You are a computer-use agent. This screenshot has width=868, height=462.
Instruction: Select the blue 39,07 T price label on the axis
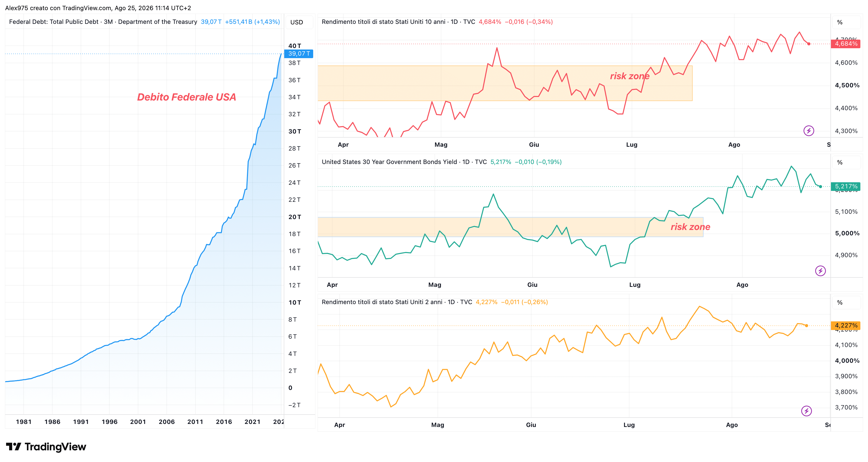299,54
